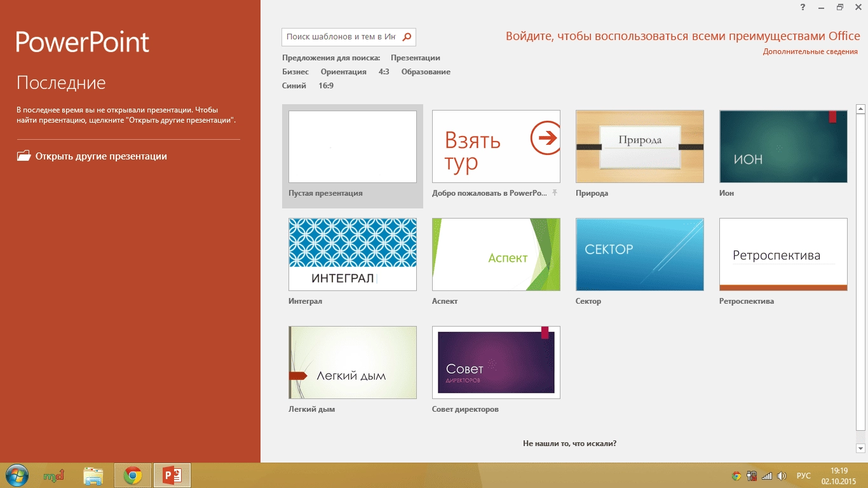Search suggestion Презентации
868x488 pixels.
pyautogui.click(x=416, y=58)
